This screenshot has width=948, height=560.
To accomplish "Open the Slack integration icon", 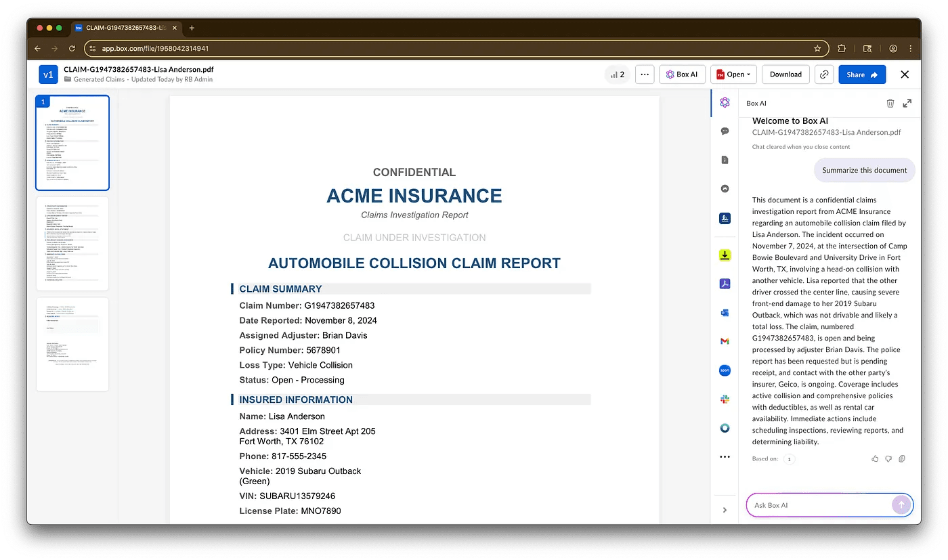I will pos(725,400).
